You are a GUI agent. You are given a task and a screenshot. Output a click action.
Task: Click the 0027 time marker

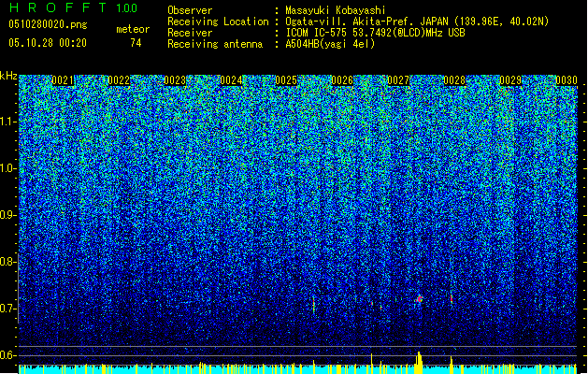pos(398,80)
